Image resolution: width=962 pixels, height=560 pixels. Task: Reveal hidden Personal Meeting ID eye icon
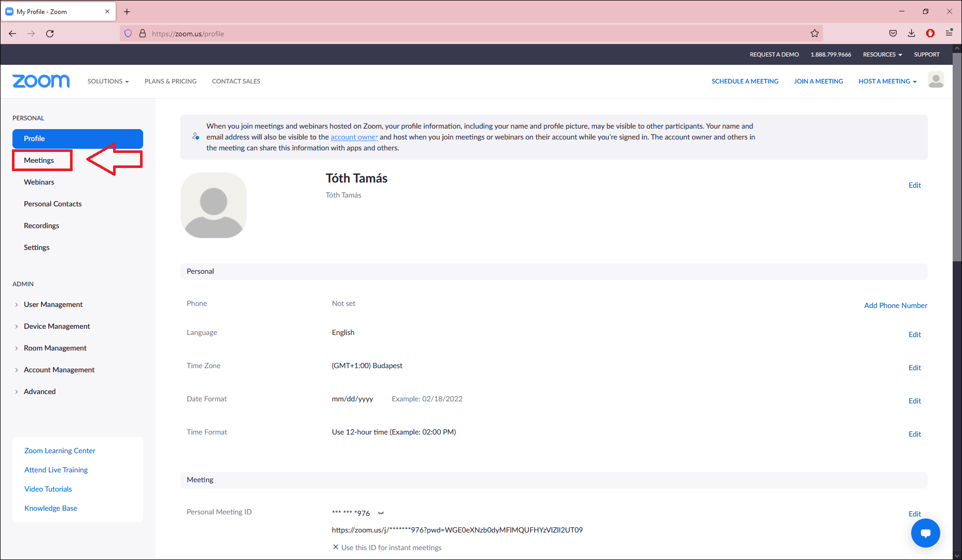pyautogui.click(x=381, y=513)
